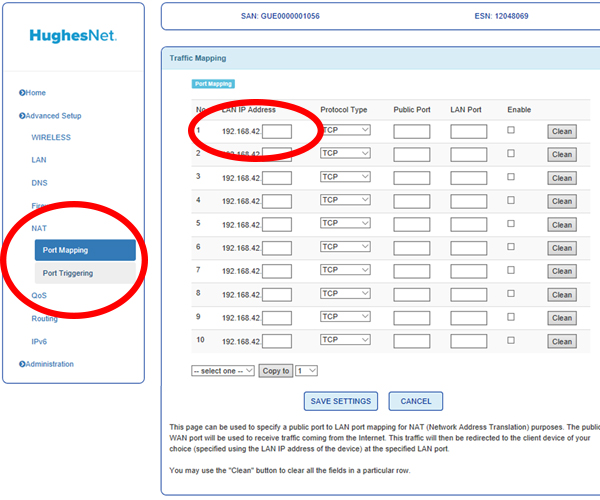Clean the fields in row 4
The height and width of the screenshot is (500, 600).
coord(562,202)
